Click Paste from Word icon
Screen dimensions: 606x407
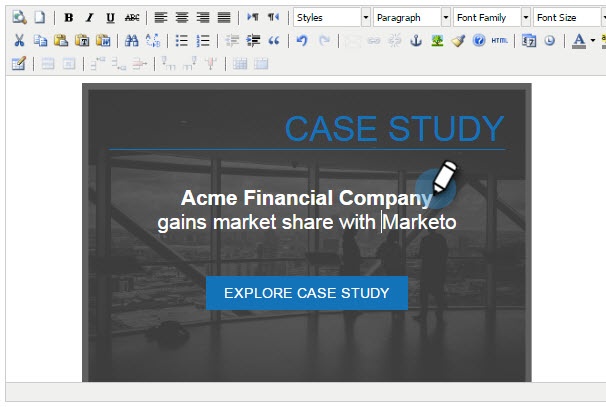tap(103, 40)
